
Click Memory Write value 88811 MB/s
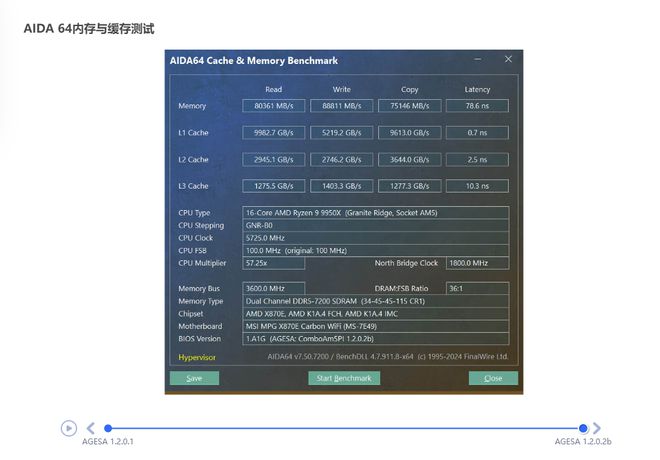click(341, 106)
